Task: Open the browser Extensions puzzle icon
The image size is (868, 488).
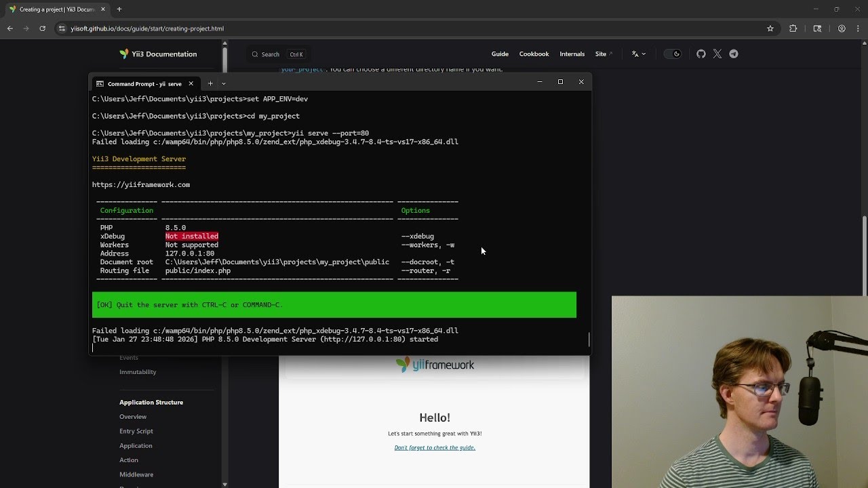Action: click(x=793, y=28)
